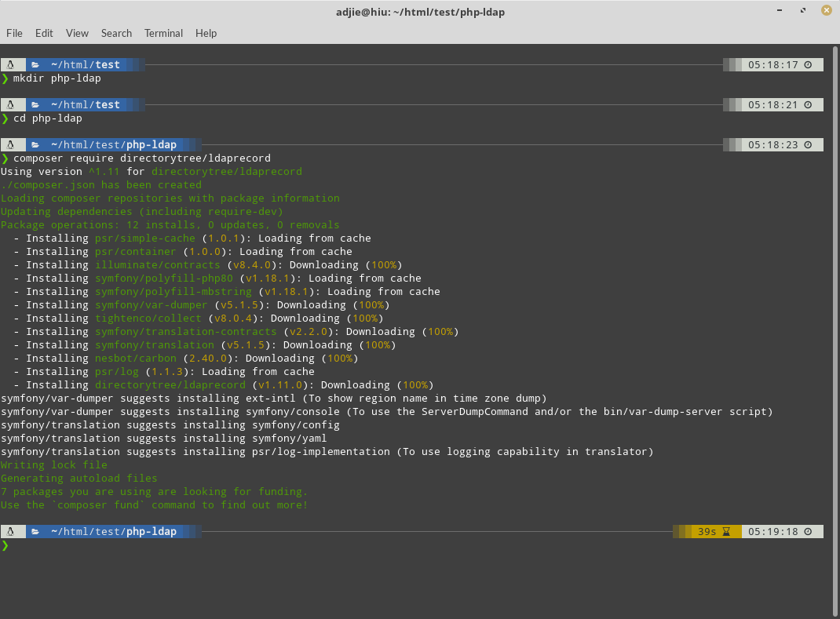This screenshot has height=619, width=840.
Task: Click the 'Installing symfony/translation (v5.1.5)' line
Action: [205, 345]
